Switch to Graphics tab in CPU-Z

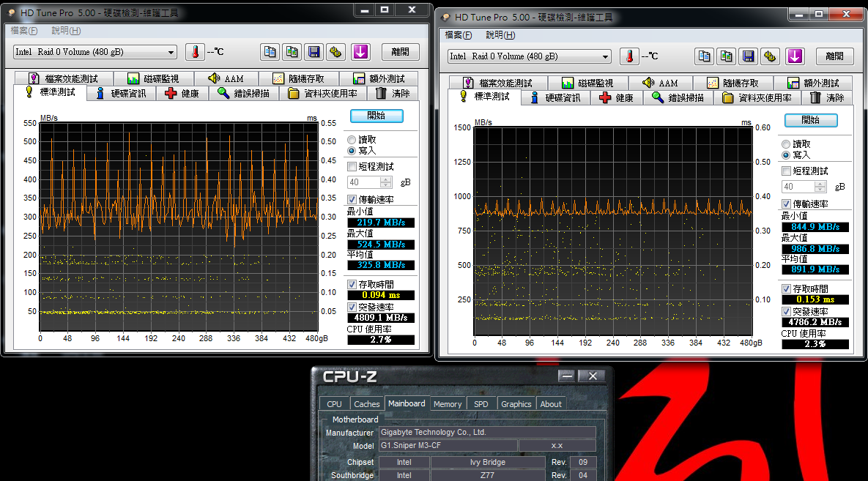click(516, 404)
